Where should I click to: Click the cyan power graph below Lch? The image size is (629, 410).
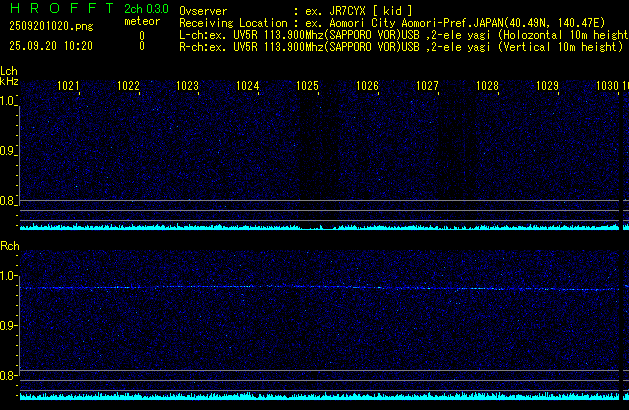(x=320, y=227)
